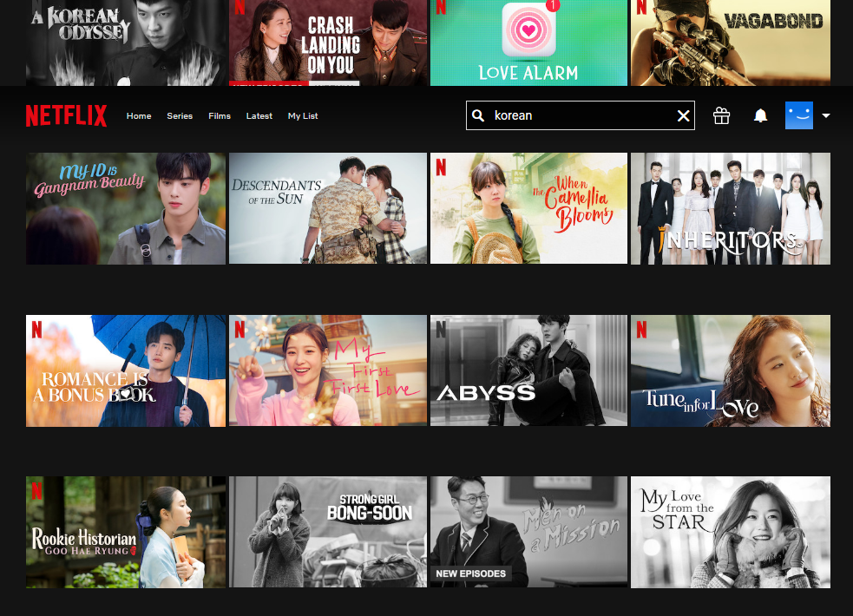
Task: Open Abyss thumbnail
Action: click(528, 370)
